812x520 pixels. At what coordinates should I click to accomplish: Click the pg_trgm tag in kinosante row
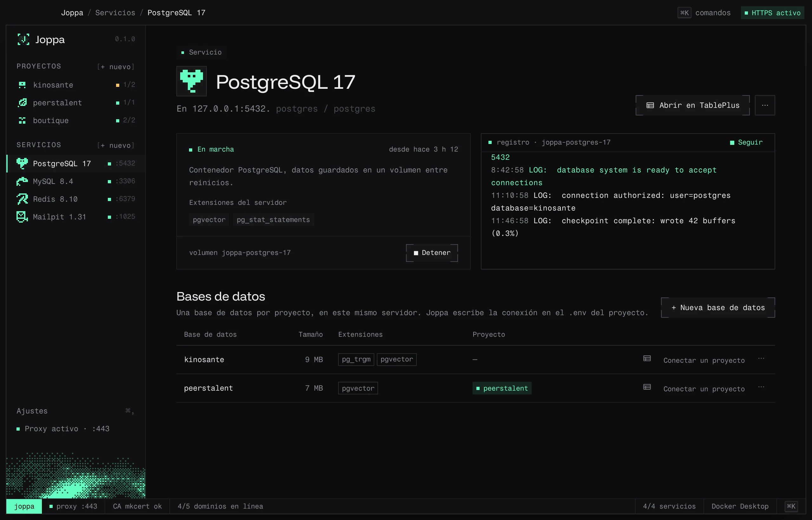[356, 359]
